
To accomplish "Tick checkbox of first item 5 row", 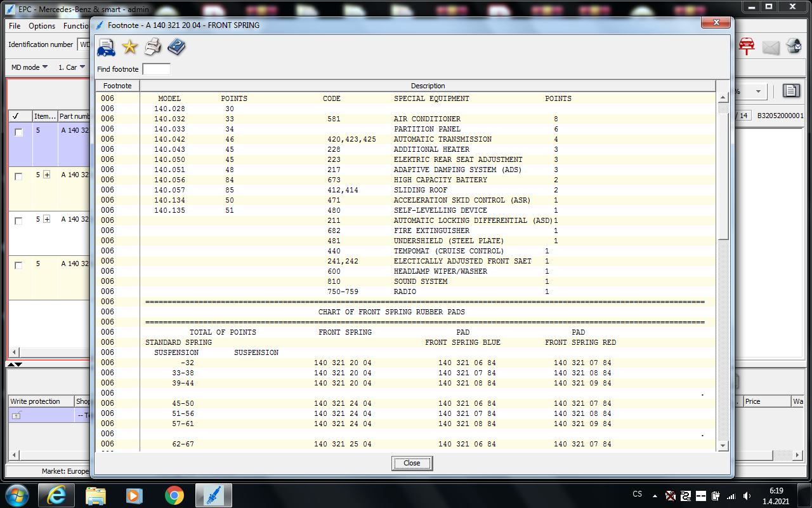I will (19, 132).
